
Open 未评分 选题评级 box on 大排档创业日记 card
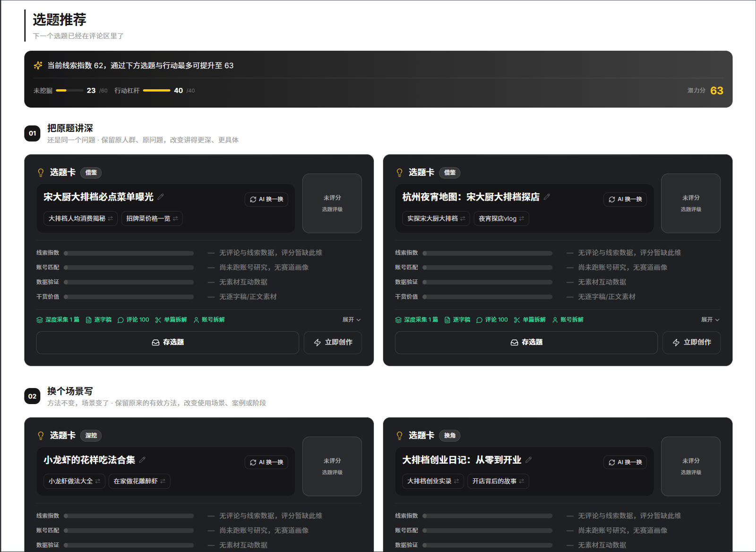(x=691, y=466)
